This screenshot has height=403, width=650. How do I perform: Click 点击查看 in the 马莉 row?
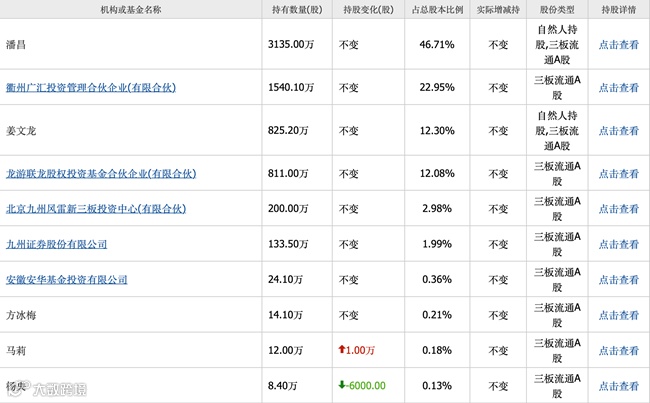(x=618, y=351)
